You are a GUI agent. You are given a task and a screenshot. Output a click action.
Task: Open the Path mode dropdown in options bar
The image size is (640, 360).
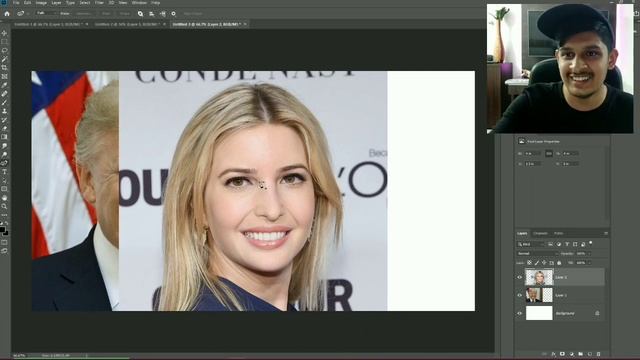click(x=46, y=13)
